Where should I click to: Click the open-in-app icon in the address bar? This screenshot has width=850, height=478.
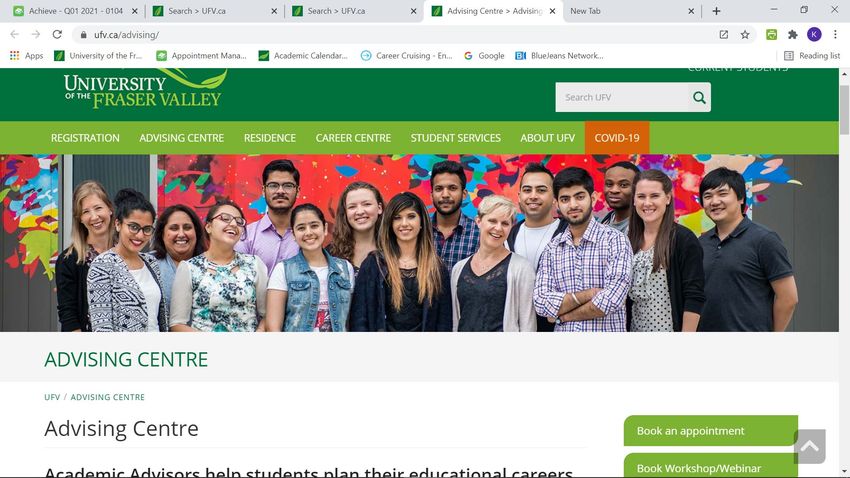click(x=723, y=35)
